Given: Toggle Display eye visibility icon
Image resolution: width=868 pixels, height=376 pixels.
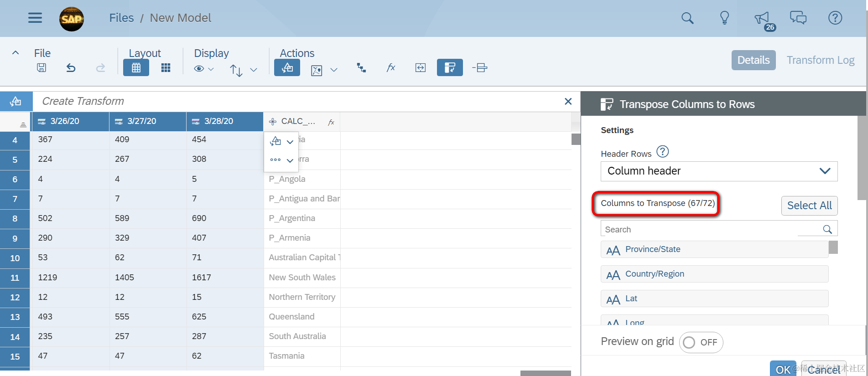Looking at the screenshot, I should click(x=199, y=69).
